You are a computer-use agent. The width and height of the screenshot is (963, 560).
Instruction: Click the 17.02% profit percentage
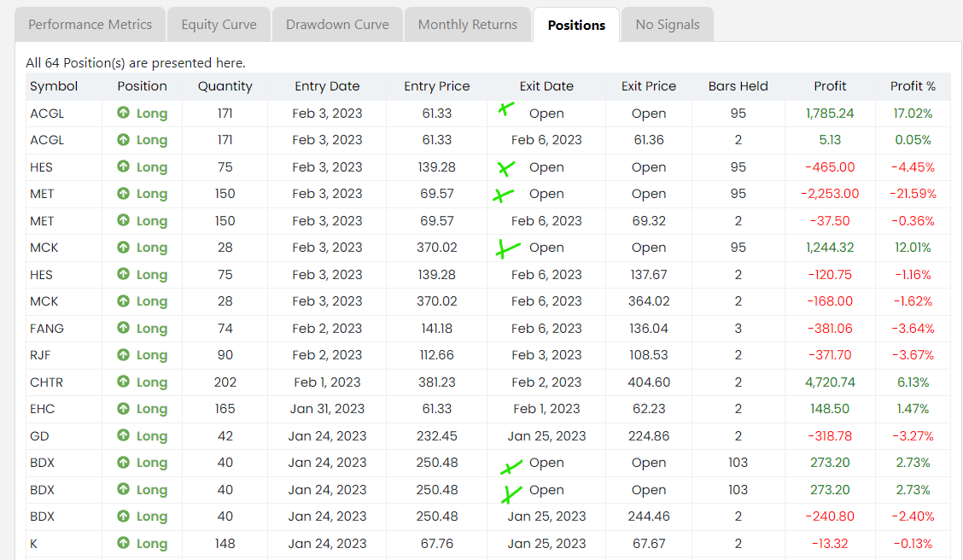click(x=913, y=114)
